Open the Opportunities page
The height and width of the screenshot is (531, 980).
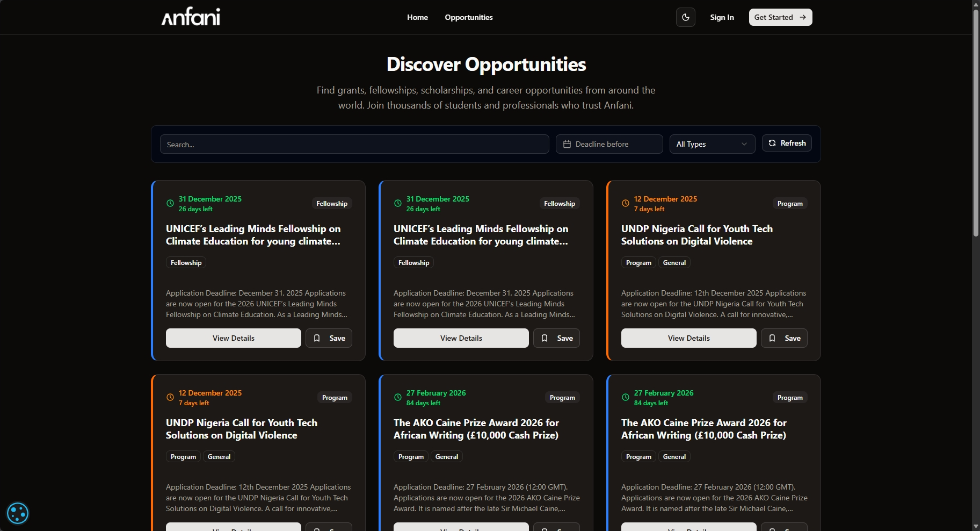point(468,17)
